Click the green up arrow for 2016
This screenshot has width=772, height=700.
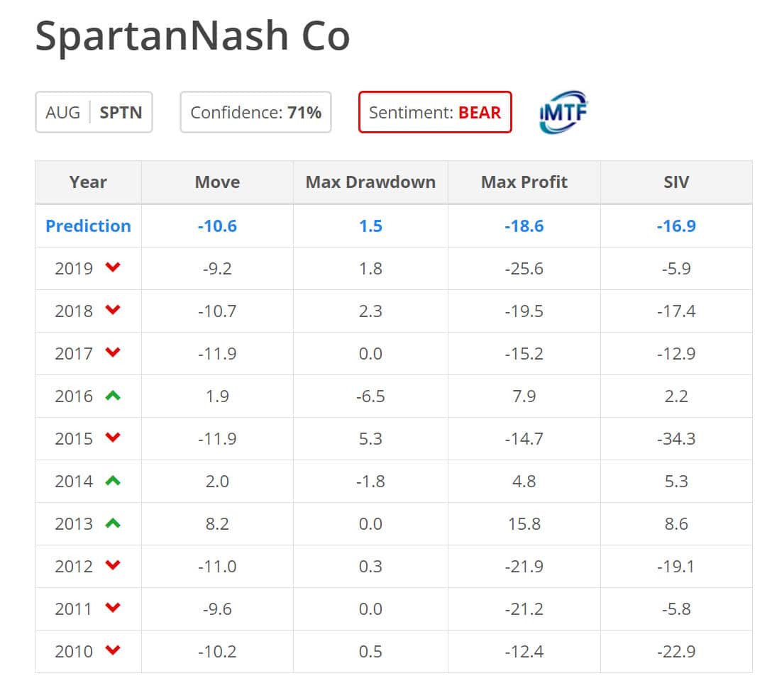tap(113, 395)
